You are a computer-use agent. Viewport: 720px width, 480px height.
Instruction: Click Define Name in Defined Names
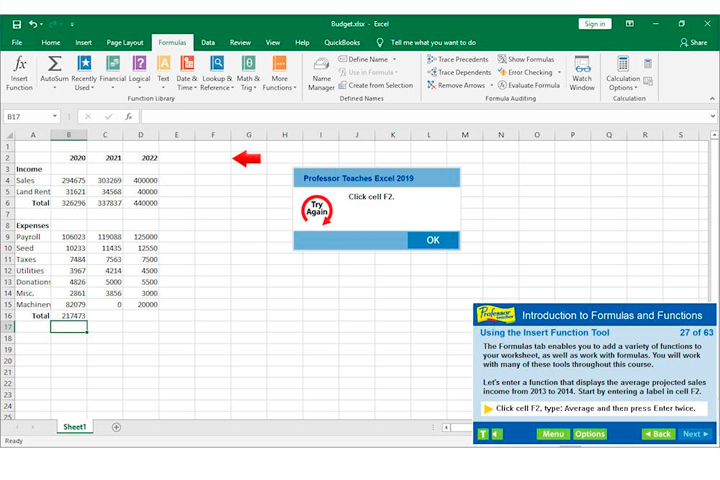(364, 59)
